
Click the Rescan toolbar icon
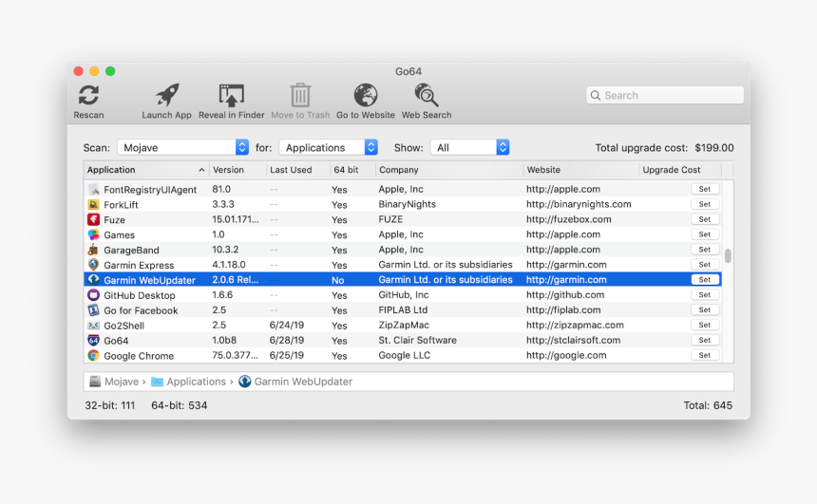(x=88, y=95)
